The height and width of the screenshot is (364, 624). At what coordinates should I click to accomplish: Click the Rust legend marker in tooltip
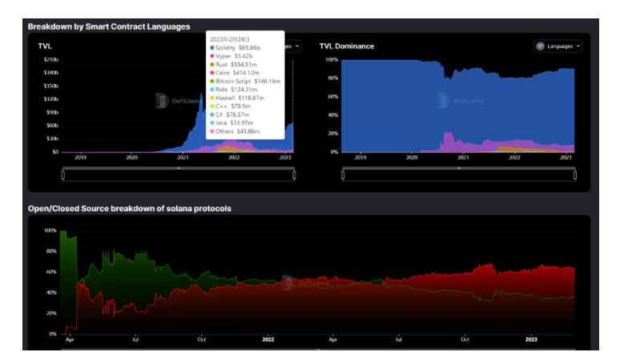pyautogui.click(x=211, y=65)
